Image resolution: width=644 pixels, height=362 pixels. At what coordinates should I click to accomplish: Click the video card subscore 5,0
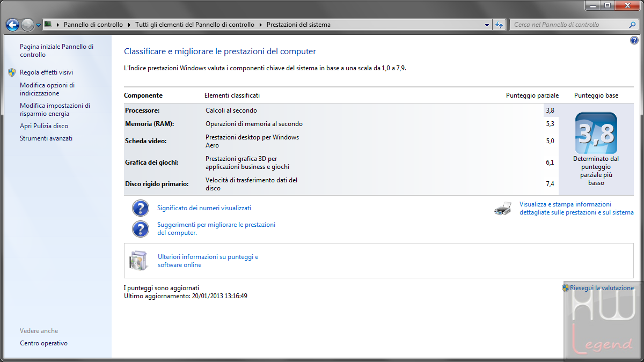[x=550, y=141]
